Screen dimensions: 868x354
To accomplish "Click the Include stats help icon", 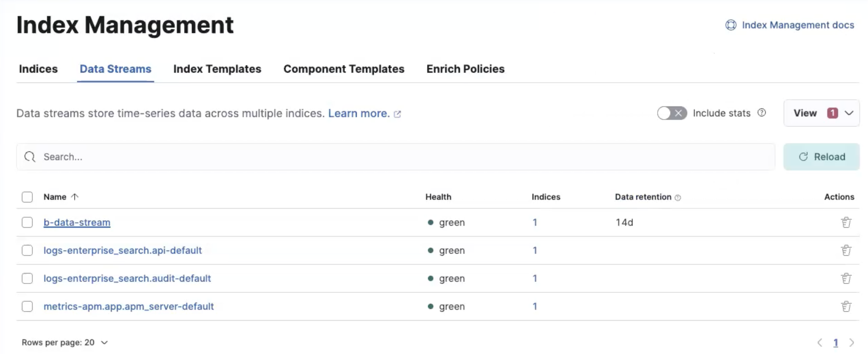I will [763, 113].
